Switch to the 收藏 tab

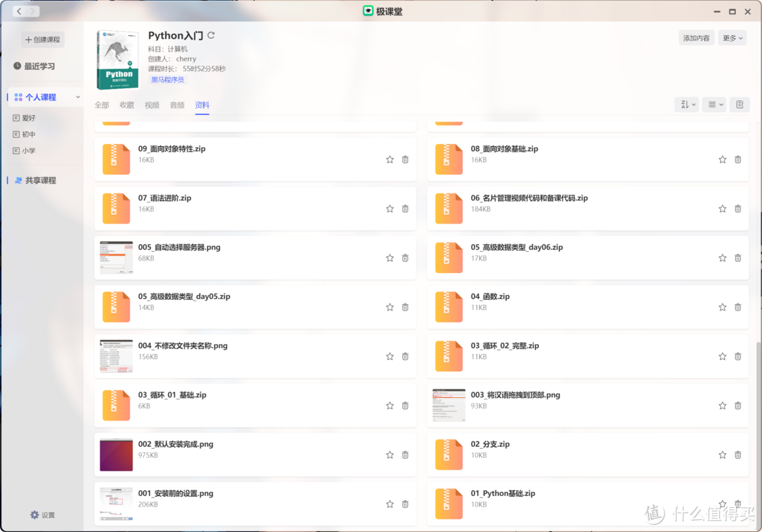coord(127,105)
